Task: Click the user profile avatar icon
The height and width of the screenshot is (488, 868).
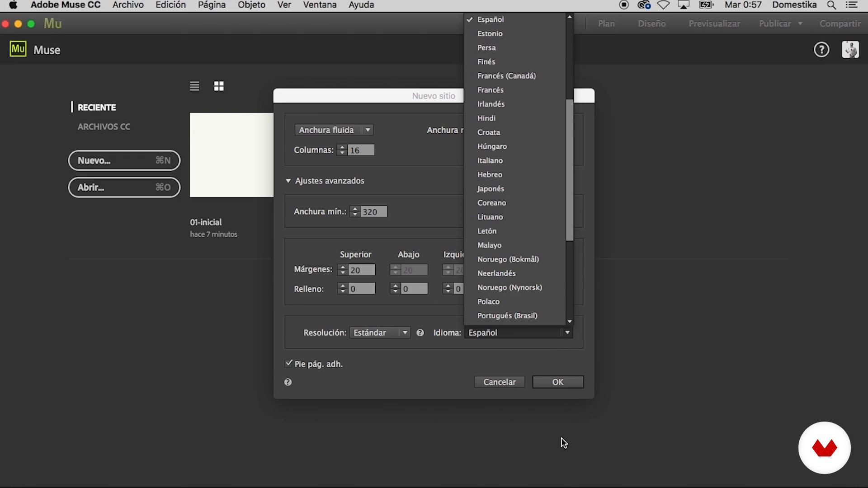Action: coord(850,50)
